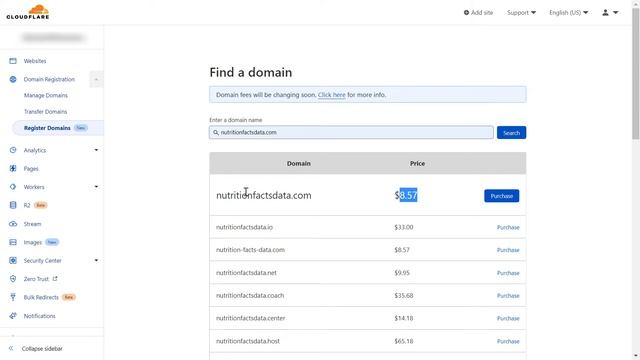Screen dimensions: 640x360
Task: Click the R2 storage icon
Action: pos(13,205)
